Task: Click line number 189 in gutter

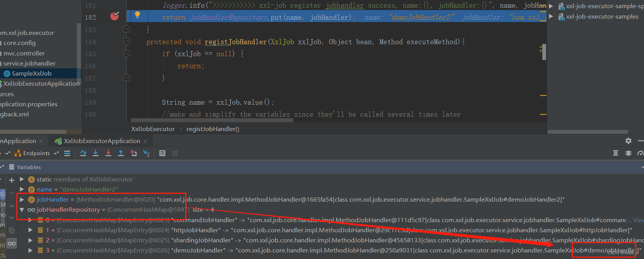Action: (90, 102)
